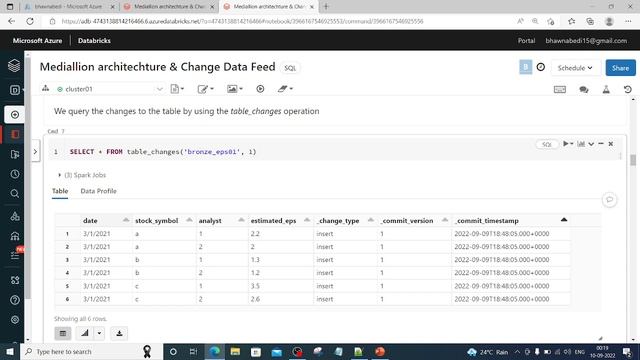
Task: Click the browser refresh button
Action: [x=30, y=21]
